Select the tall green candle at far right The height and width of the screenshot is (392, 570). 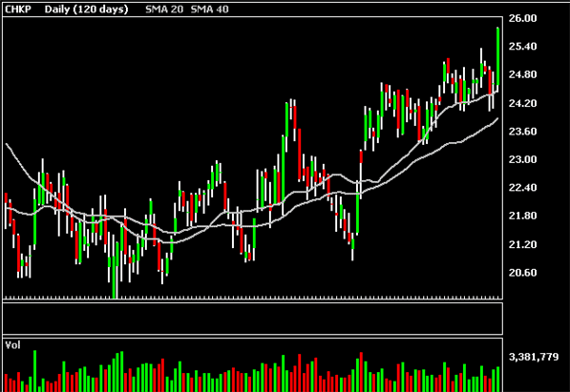pos(497,57)
